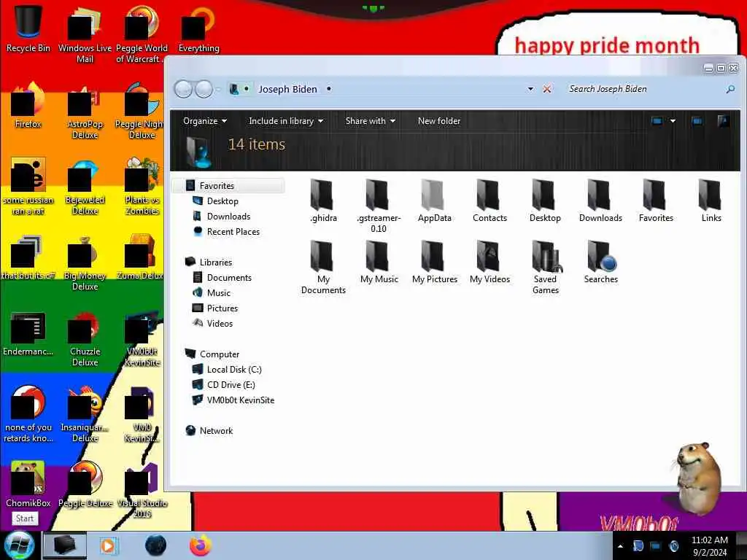Viewport: 747px width, 560px height.
Task: Open the Organize menu
Action: pyautogui.click(x=205, y=121)
